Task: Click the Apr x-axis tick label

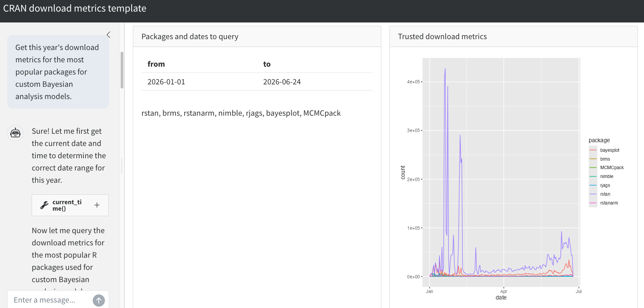Action: (x=504, y=291)
